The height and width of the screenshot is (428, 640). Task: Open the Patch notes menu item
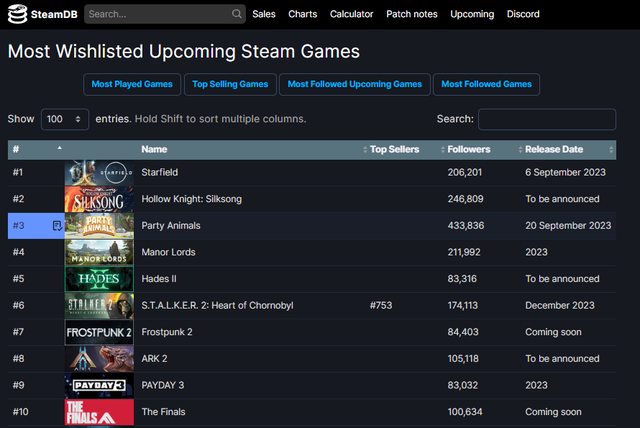click(x=412, y=14)
